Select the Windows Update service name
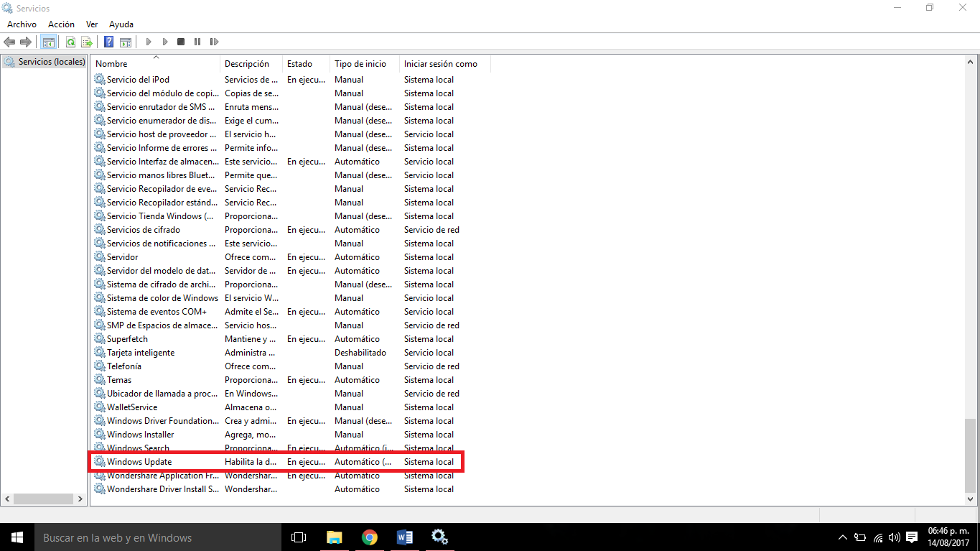Screen dimensions: 980x551 pos(139,462)
